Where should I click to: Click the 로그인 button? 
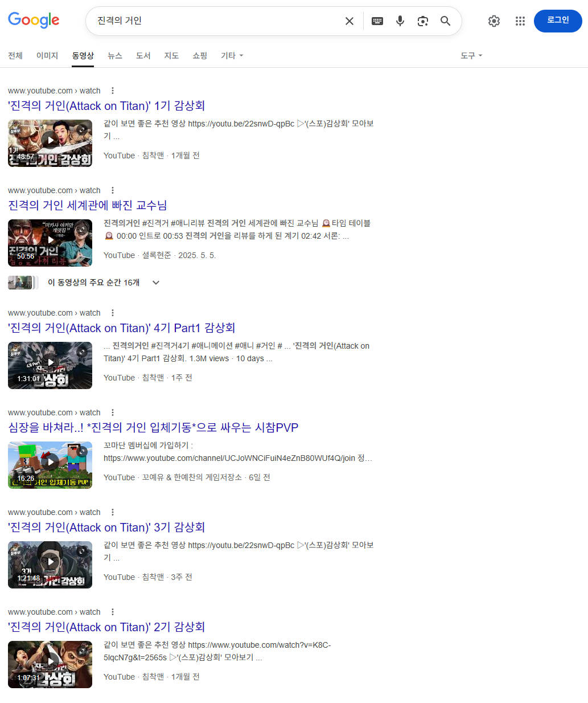pyautogui.click(x=558, y=21)
